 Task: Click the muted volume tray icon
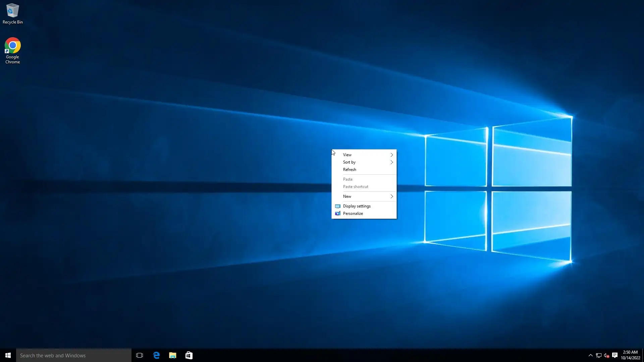pyautogui.click(x=606, y=355)
